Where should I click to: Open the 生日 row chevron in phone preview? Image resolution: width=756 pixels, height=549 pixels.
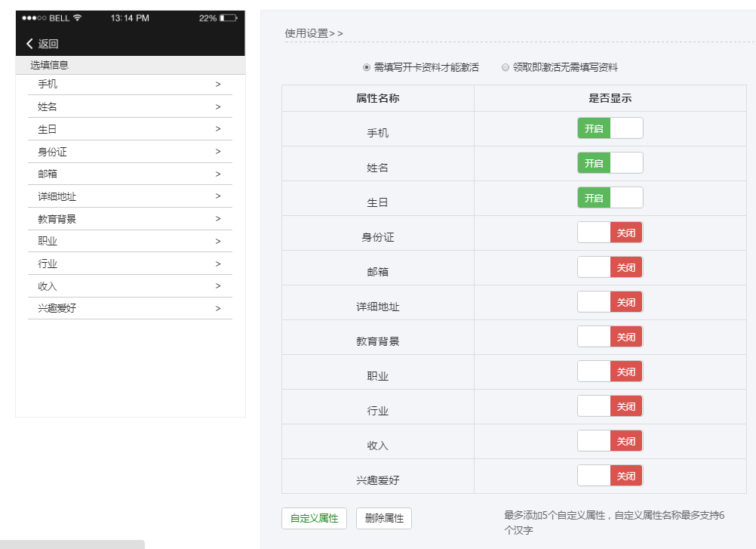click(x=218, y=129)
